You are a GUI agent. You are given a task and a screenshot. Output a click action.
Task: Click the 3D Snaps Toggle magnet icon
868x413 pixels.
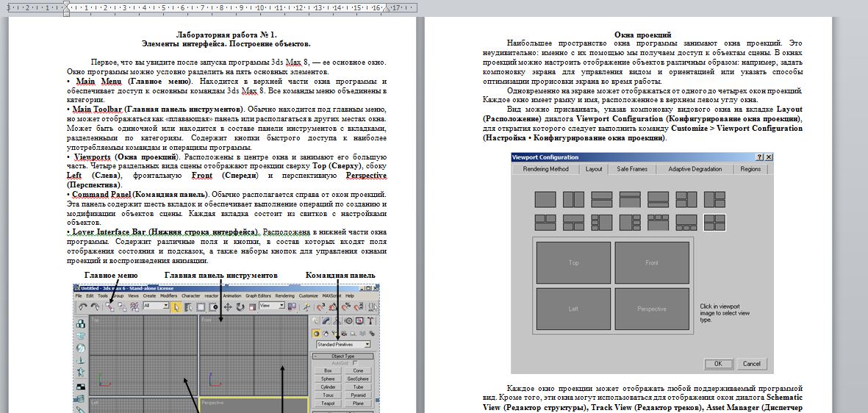click(x=321, y=307)
